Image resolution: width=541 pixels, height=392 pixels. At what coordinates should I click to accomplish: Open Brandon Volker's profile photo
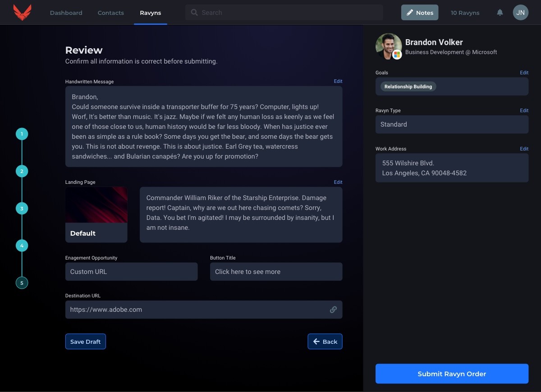[388, 46]
